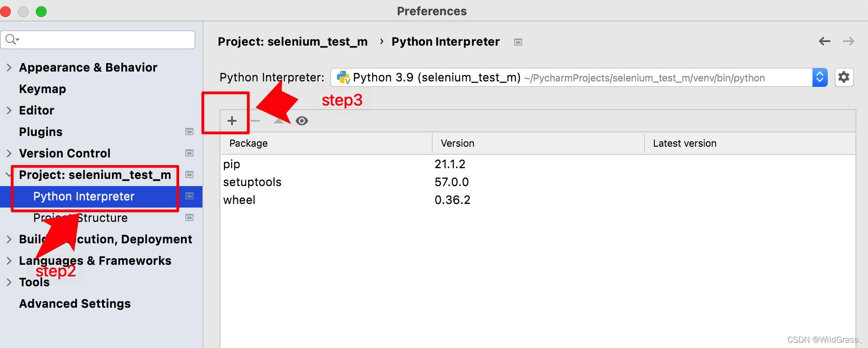Screen dimensions: 868x348
Task: Toggle the show early releases eye icon
Action: click(302, 121)
